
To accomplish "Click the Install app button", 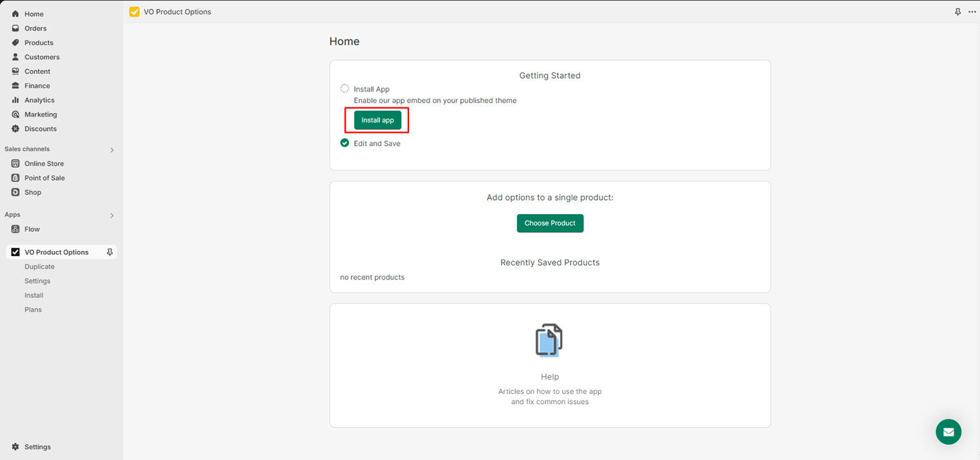I will tap(377, 120).
